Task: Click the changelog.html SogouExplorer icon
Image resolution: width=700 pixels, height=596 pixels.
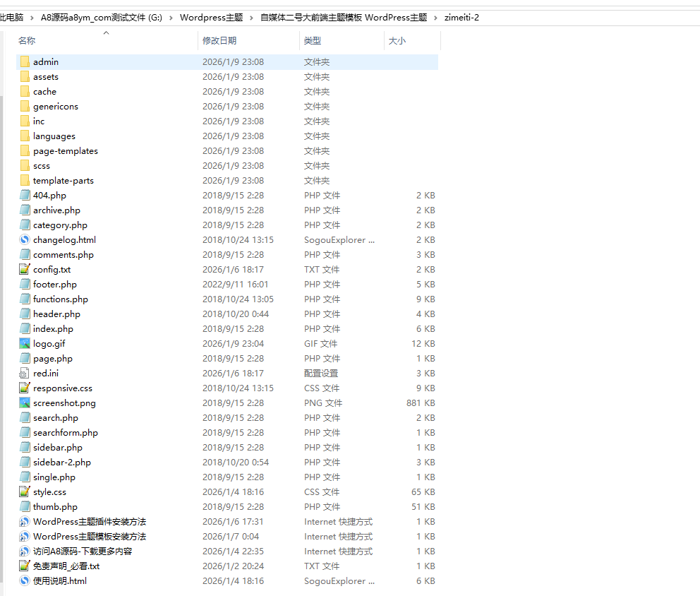Action: (x=25, y=240)
